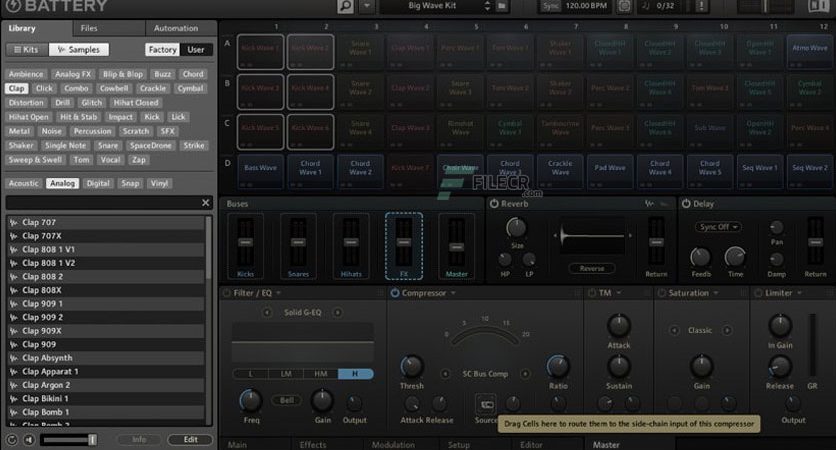
Task: Click the Limiter Release knob
Action: (779, 366)
